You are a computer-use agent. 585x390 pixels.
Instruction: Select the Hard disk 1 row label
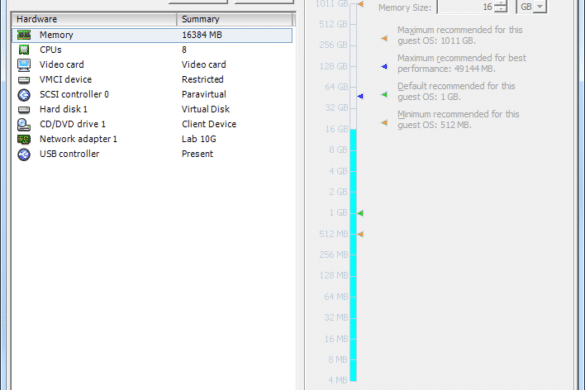[x=63, y=109]
